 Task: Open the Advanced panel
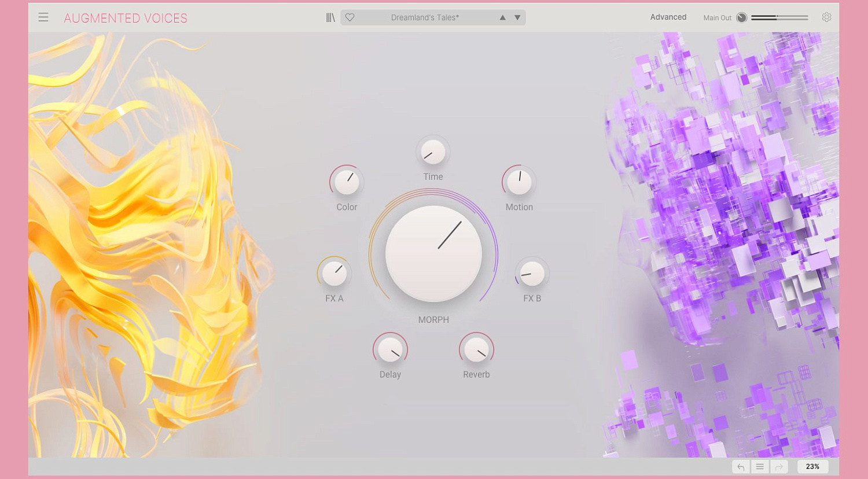tap(668, 17)
